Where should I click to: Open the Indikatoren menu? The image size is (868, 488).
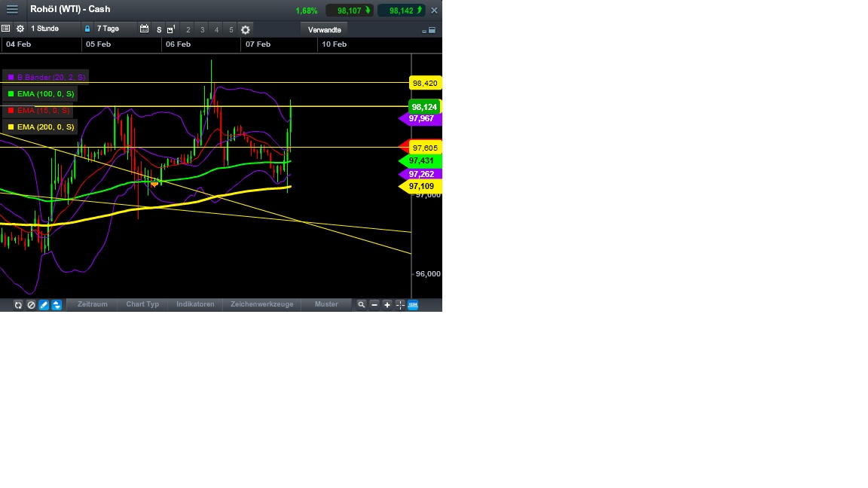click(195, 304)
